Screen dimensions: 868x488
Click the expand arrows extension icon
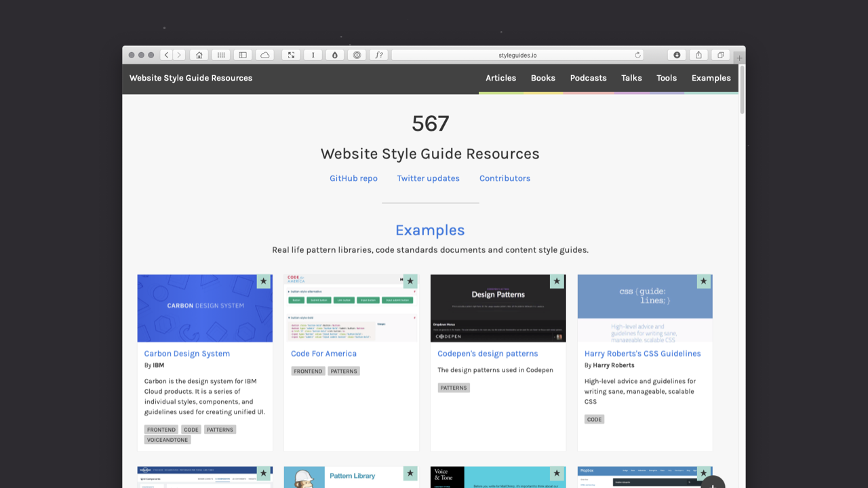pyautogui.click(x=291, y=55)
